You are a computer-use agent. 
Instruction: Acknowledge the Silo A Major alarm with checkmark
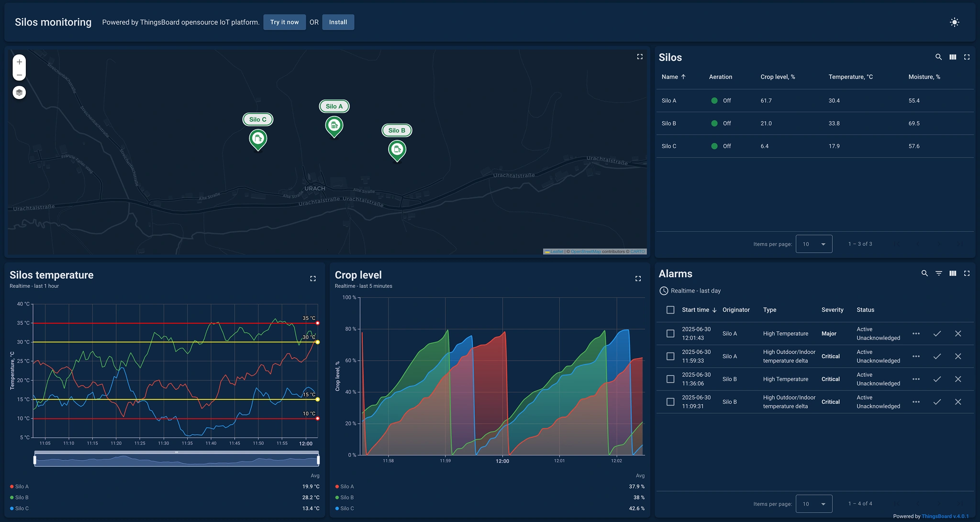(937, 333)
